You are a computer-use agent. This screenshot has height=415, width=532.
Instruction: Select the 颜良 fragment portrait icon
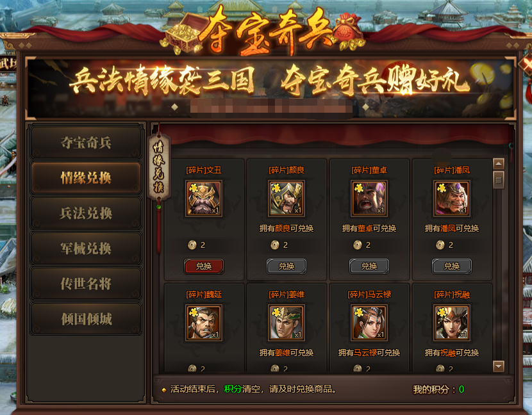coord(287,199)
